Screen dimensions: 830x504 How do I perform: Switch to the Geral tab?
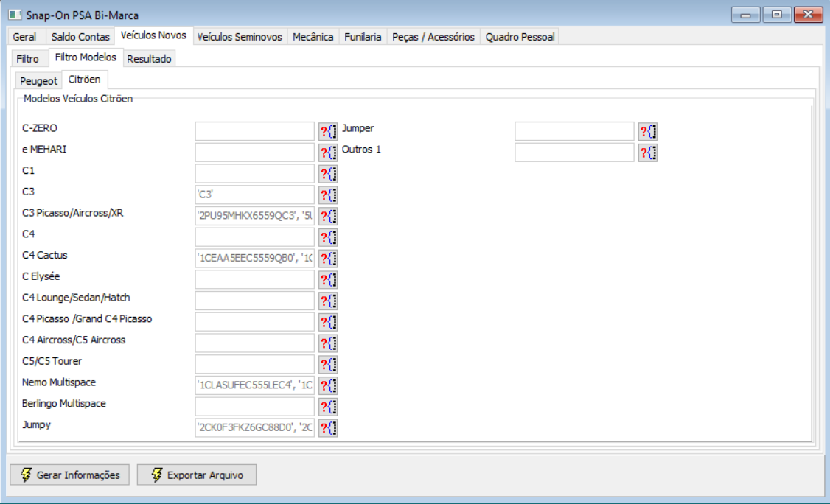(25, 37)
